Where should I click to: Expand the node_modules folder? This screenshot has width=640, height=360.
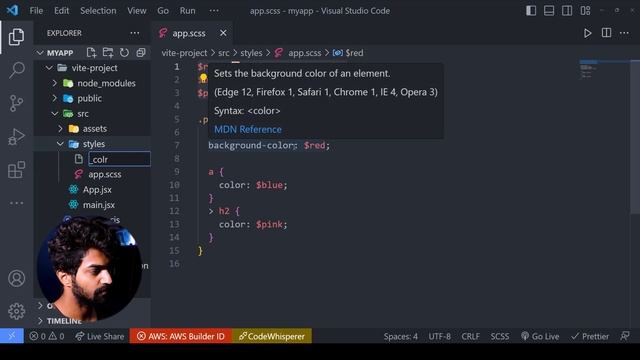point(55,83)
